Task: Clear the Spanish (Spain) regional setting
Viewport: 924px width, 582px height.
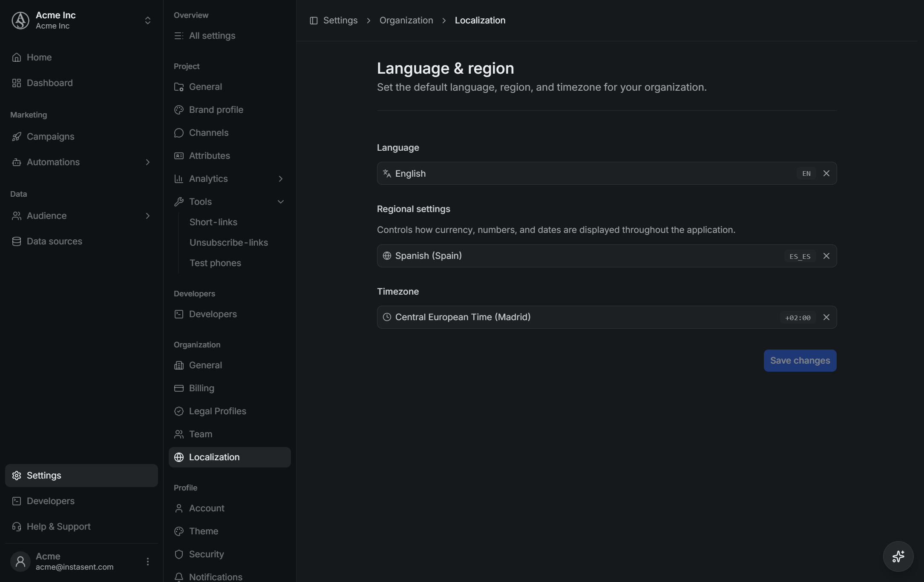Action: [x=826, y=256]
